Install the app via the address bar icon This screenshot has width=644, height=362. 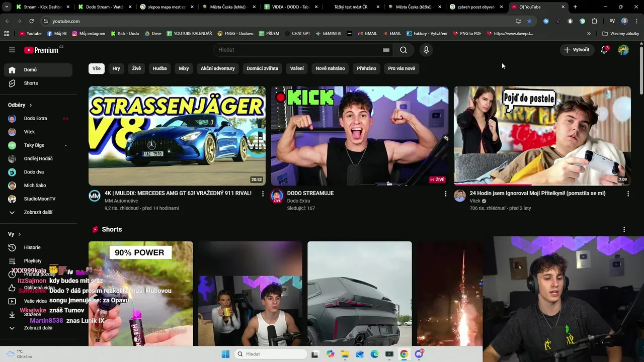[518, 21]
